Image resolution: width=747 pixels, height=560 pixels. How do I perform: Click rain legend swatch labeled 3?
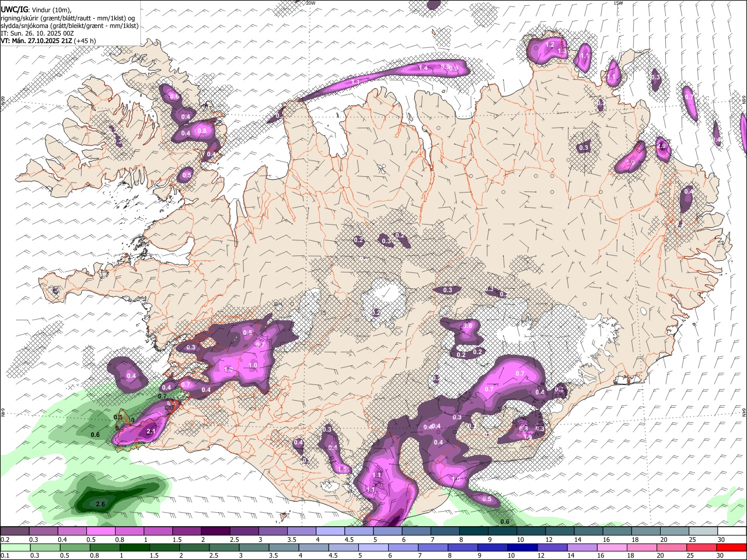254,547
